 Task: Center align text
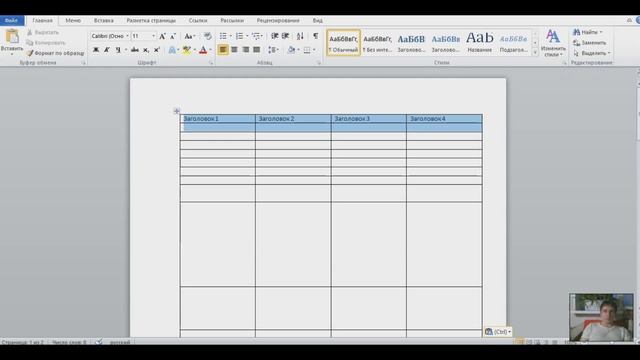(x=234, y=50)
